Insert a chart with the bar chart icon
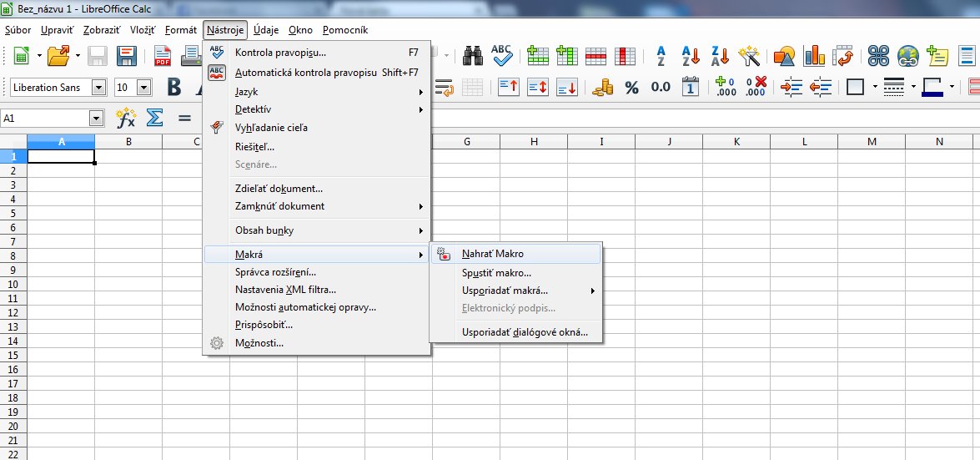The image size is (980, 460). (x=814, y=56)
